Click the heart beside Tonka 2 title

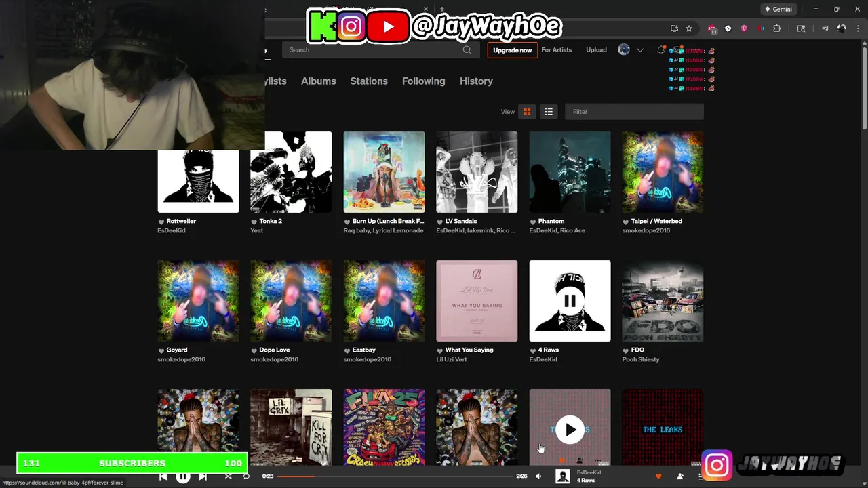(254, 222)
